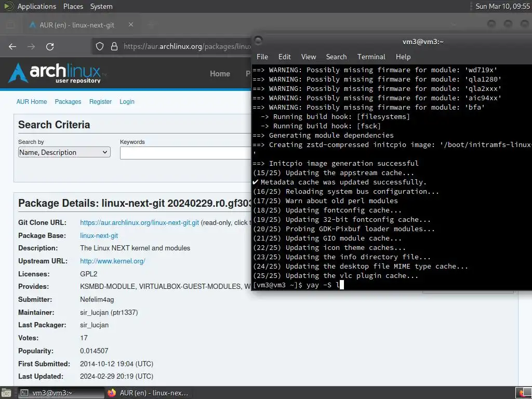Open AUR Home link
The height and width of the screenshot is (399, 532).
pyautogui.click(x=32, y=101)
